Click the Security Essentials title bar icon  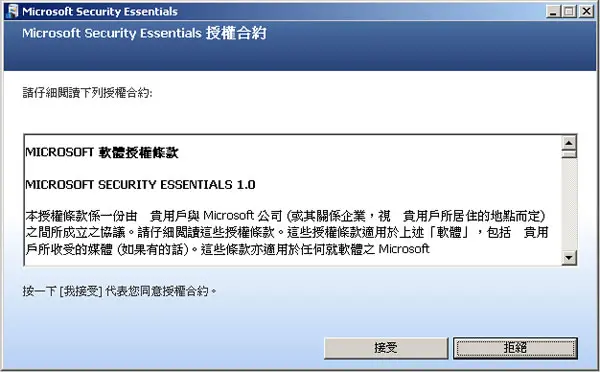pyautogui.click(x=13, y=11)
